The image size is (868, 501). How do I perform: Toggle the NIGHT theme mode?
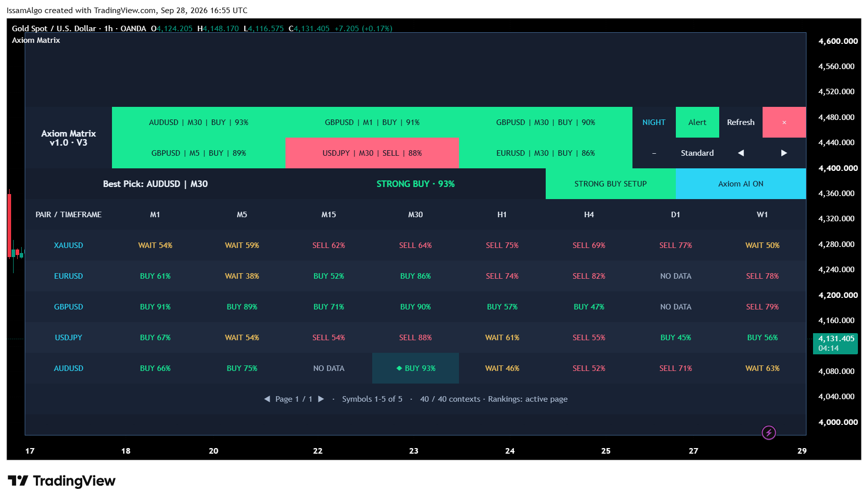(x=654, y=122)
